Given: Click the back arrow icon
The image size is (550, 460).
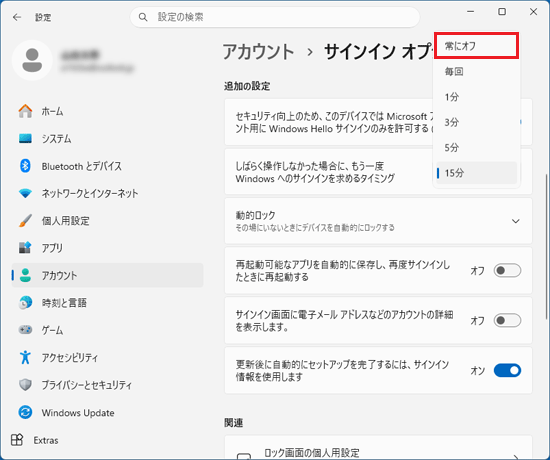Looking at the screenshot, I should pos(17,17).
